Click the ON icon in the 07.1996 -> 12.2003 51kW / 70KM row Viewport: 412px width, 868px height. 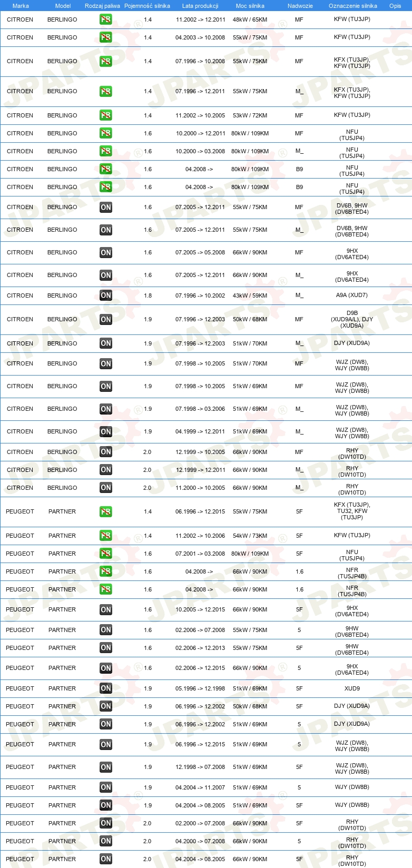point(106,343)
